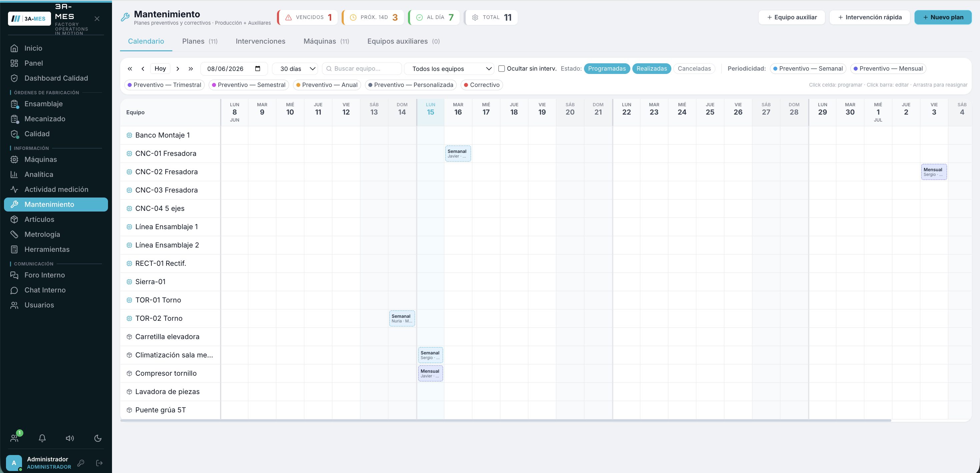Toggle Programadas status filter
The image size is (980, 473).
(x=607, y=69)
